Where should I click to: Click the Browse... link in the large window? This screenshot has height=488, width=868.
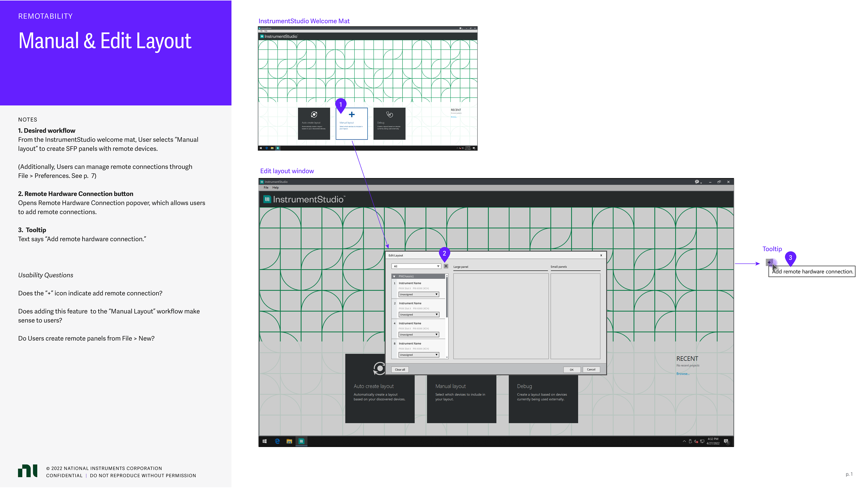click(683, 374)
